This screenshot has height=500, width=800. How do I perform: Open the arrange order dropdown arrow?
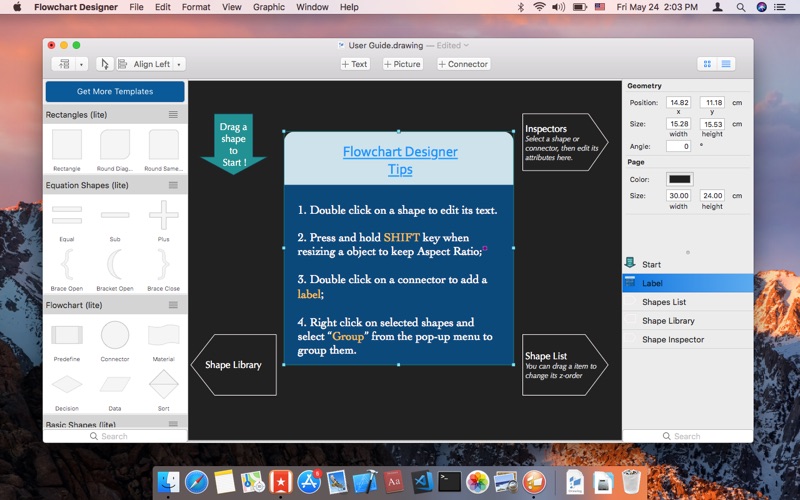coord(81,64)
